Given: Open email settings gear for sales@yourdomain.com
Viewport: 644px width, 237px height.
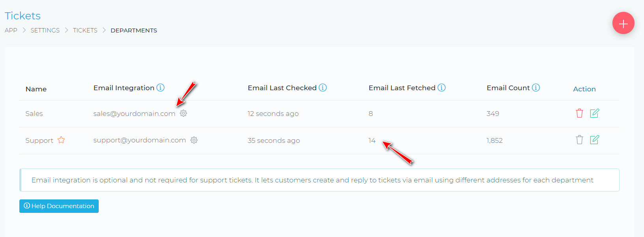Looking at the screenshot, I should 183,113.
